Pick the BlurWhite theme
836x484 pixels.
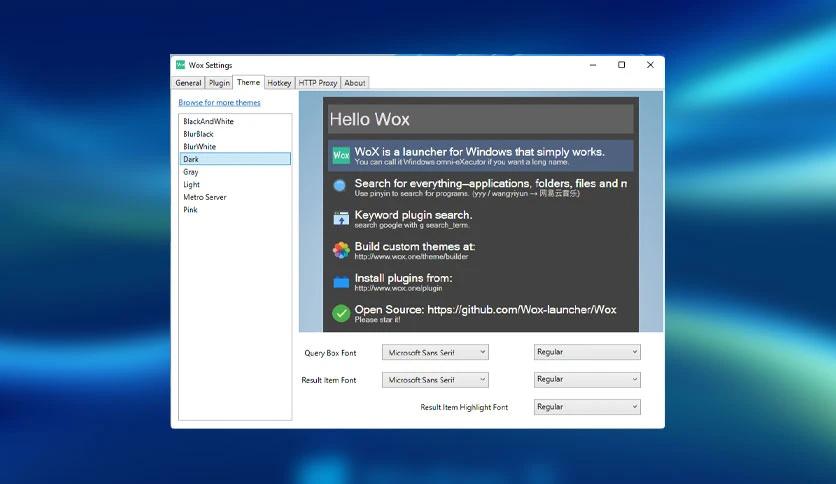click(235, 147)
